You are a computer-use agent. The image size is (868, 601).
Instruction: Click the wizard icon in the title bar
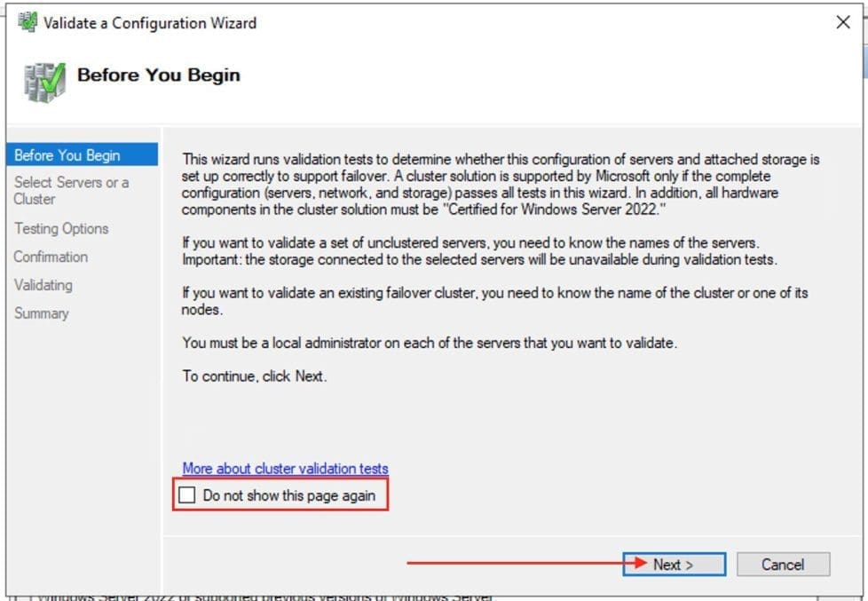pyautogui.click(x=28, y=22)
